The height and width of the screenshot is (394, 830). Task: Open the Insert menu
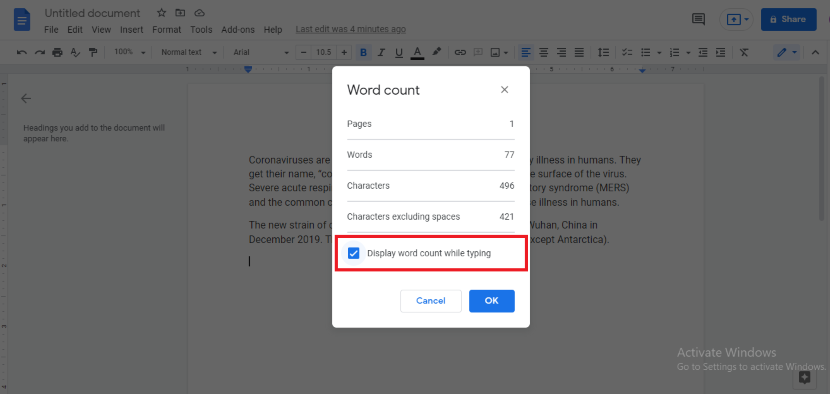[131, 30]
